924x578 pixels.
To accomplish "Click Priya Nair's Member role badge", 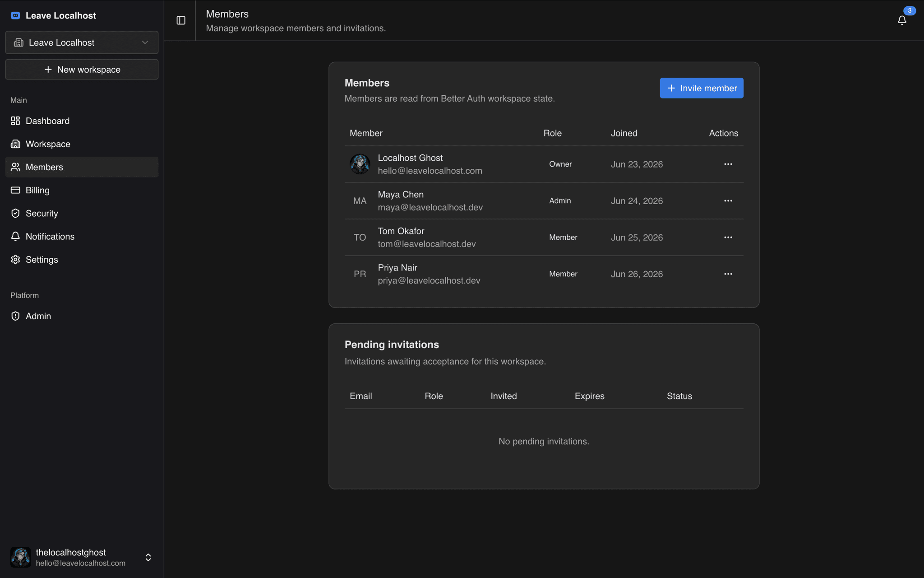I will tap(563, 274).
